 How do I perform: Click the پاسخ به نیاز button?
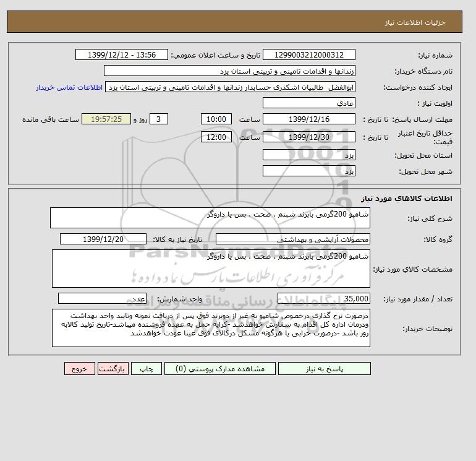click(324, 369)
